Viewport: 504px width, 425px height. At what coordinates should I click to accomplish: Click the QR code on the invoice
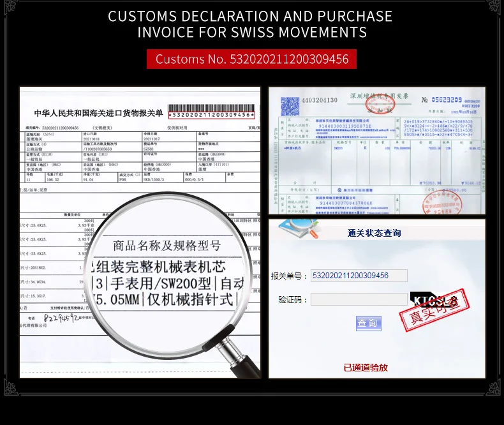click(x=290, y=107)
